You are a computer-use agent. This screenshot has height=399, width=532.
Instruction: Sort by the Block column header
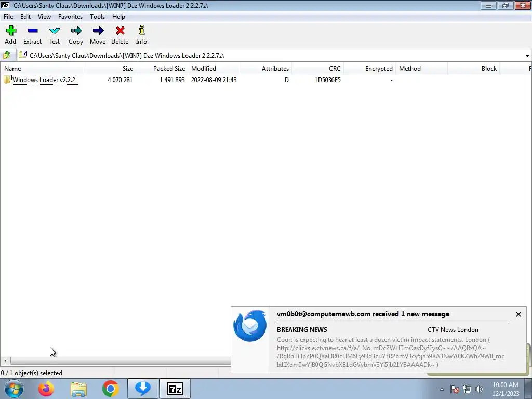(473, 68)
